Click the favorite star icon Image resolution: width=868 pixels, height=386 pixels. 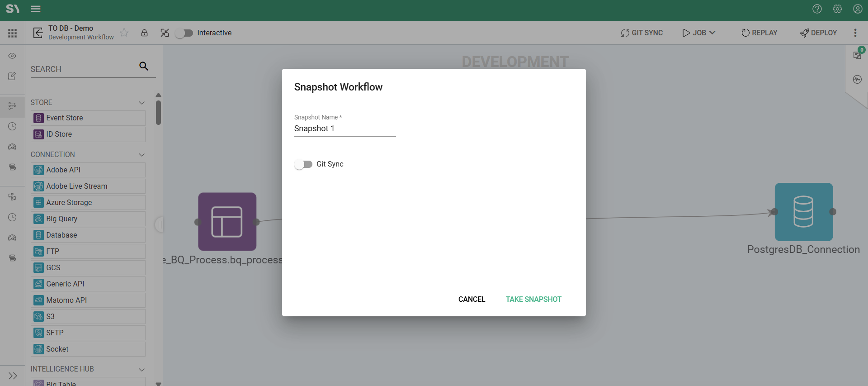pos(124,33)
